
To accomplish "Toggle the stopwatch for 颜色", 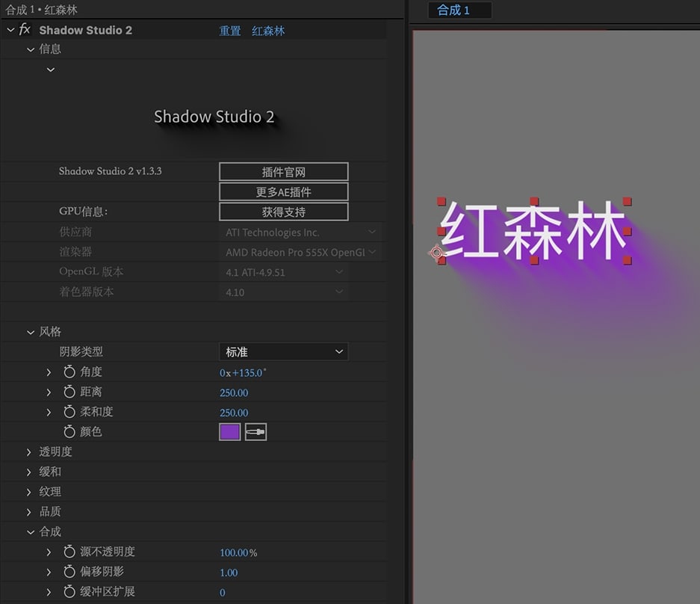I will (69, 431).
